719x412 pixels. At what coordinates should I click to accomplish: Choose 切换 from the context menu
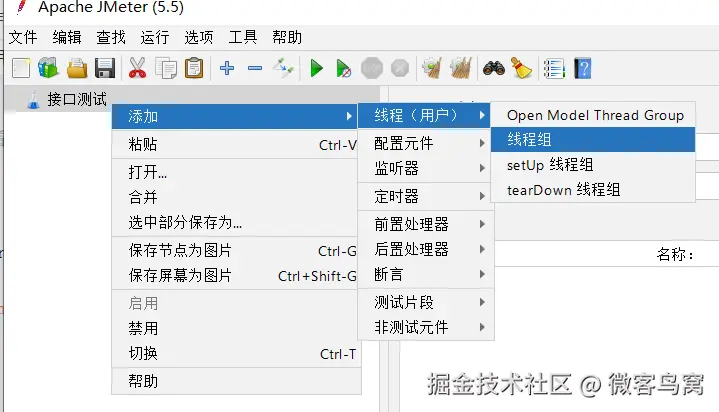[235, 354]
